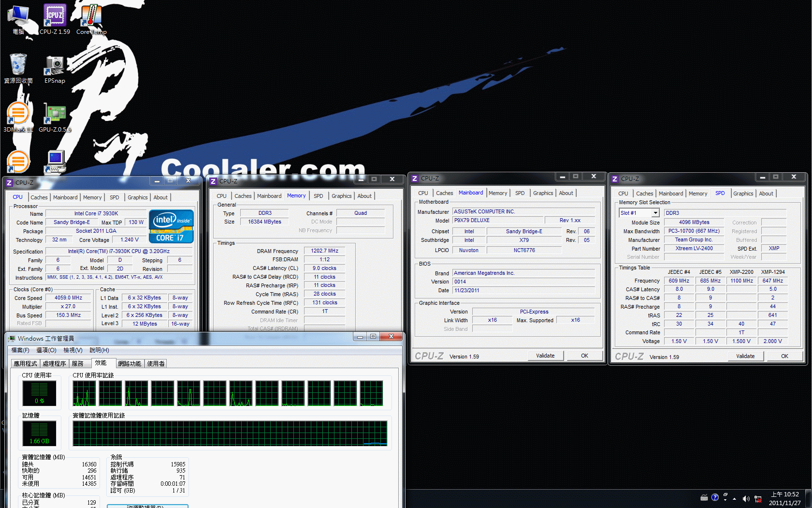
Task: Click the PC3-10700 (667 MHz) bandwidth value
Action: tap(694, 231)
